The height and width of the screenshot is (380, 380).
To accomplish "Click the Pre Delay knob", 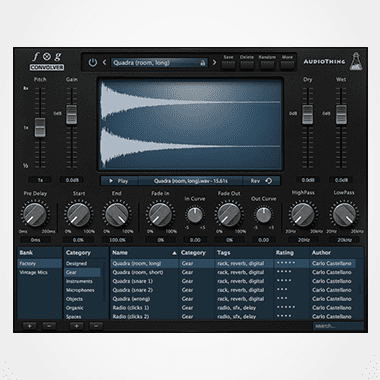I will tap(34, 215).
